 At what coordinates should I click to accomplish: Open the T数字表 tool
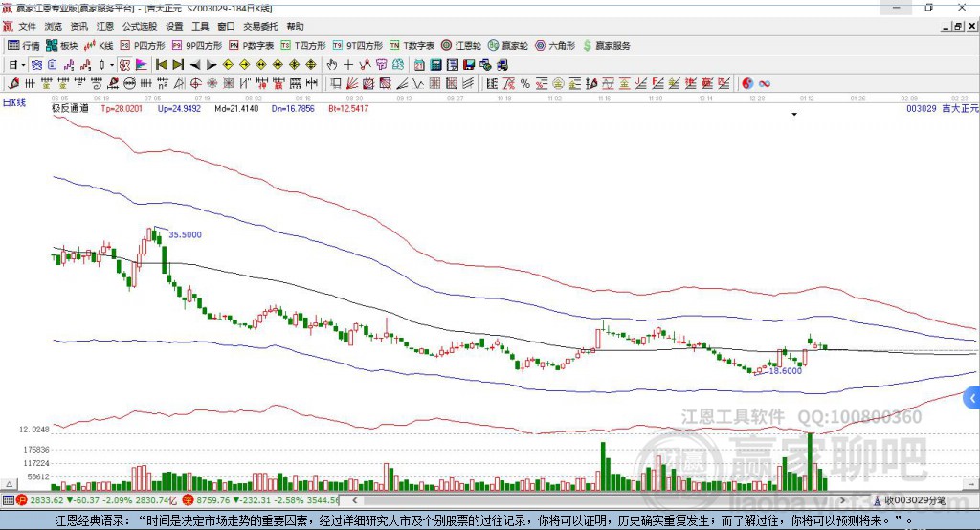coord(412,46)
